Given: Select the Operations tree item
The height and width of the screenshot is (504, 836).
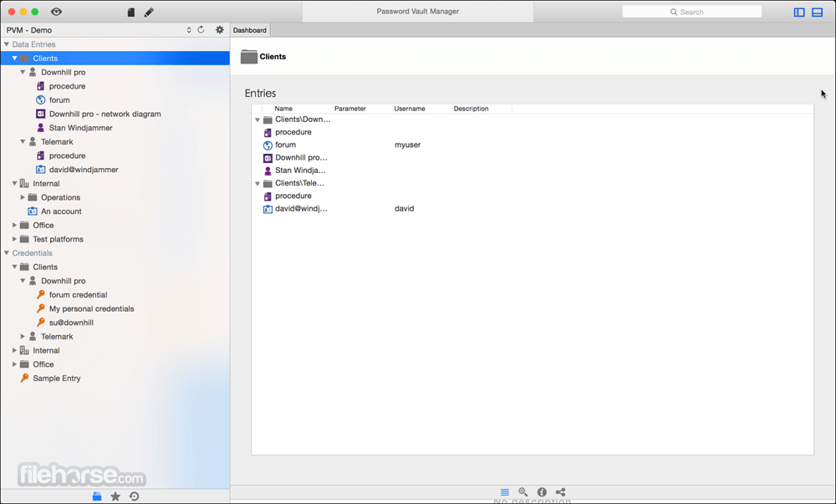Looking at the screenshot, I should coord(60,197).
